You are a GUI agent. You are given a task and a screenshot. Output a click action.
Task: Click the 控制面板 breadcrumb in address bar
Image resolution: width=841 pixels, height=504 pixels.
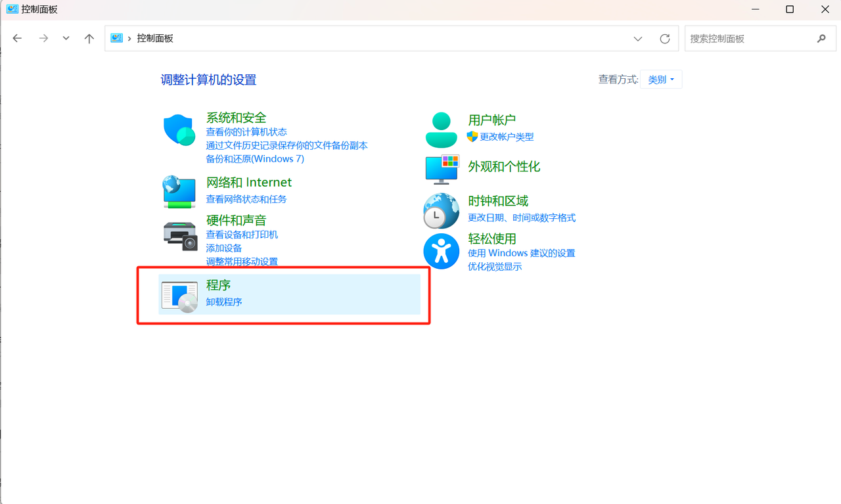point(155,39)
